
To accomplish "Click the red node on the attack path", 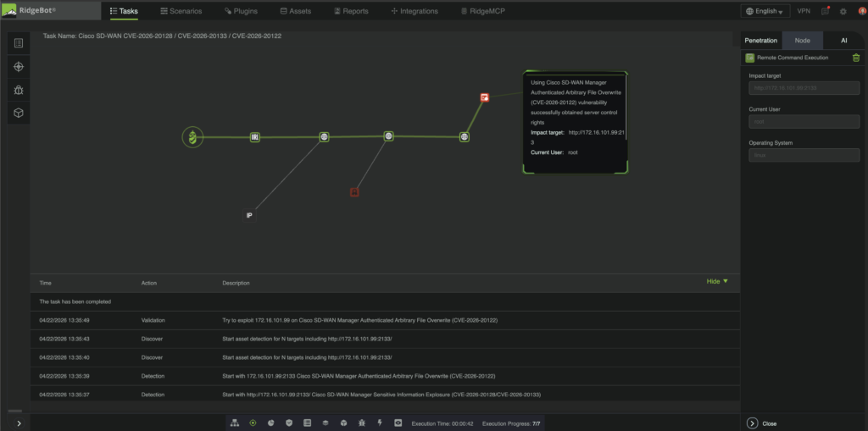I will [x=484, y=98].
